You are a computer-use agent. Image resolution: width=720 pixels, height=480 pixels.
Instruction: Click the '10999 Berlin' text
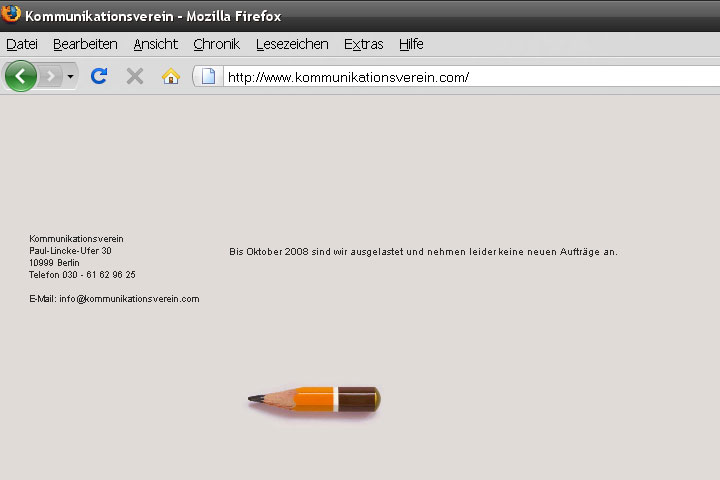54,263
